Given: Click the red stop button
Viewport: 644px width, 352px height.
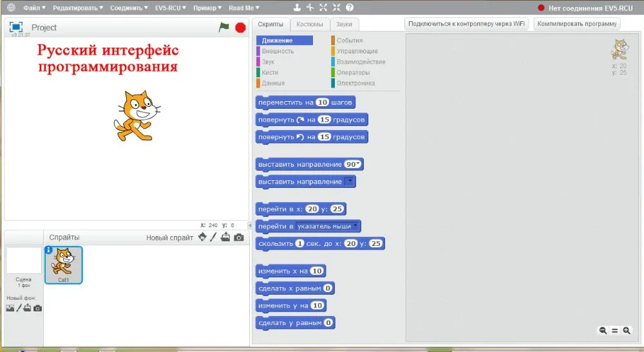Looking at the screenshot, I should tap(240, 28).
